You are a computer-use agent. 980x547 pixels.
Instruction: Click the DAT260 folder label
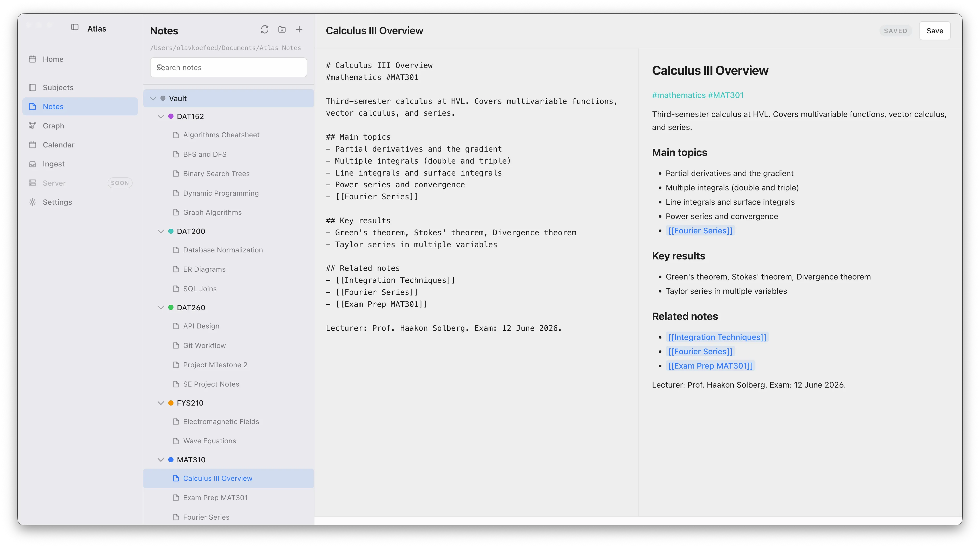pyautogui.click(x=191, y=307)
